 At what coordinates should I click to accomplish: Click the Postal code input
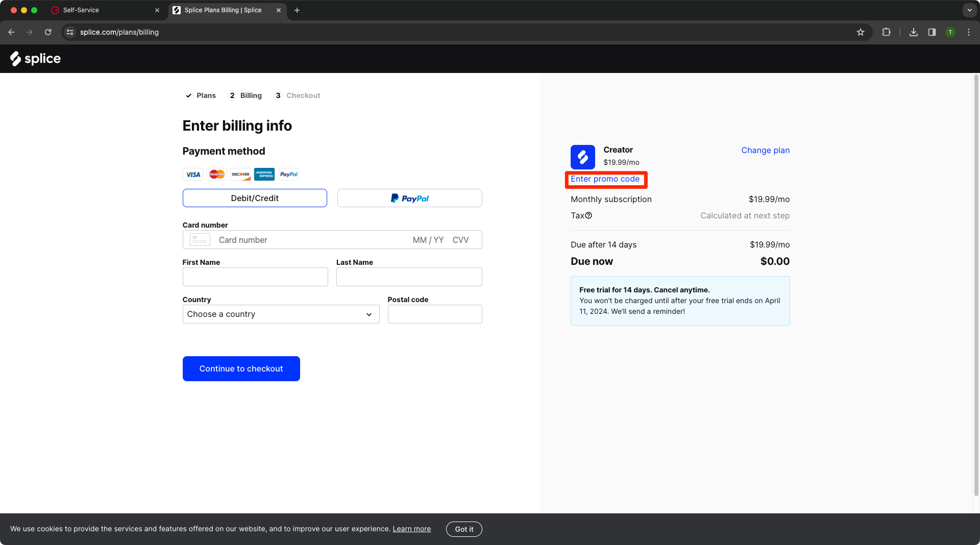435,314
